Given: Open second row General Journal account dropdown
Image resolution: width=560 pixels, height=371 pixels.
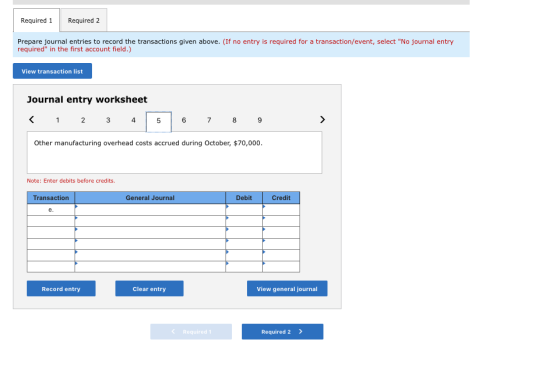Looking at the screenshot, I should 150,221.
